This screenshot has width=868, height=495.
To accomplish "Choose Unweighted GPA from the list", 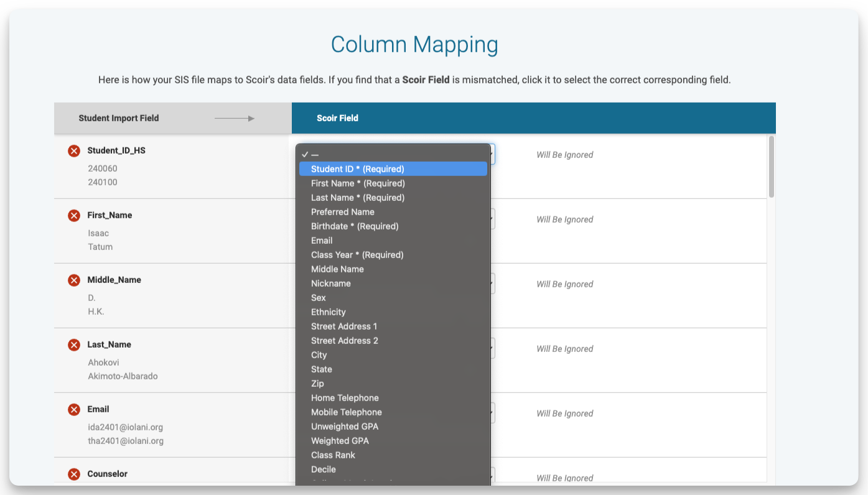I will coord(393,426).
